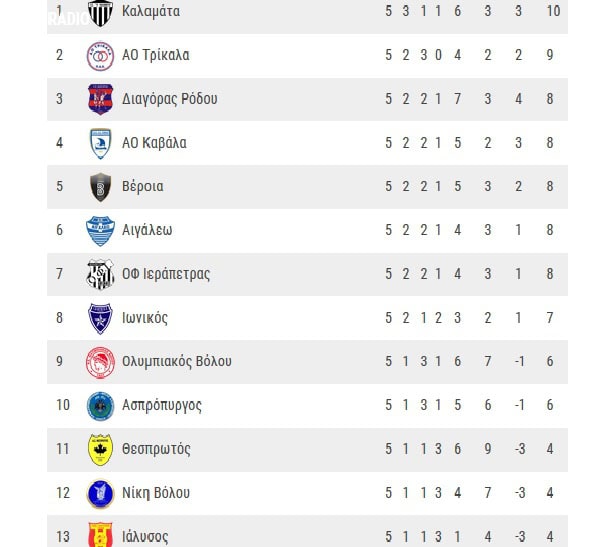Click the ΑΟ Καβάλα shield logo
590x547 pixels.
100,144
